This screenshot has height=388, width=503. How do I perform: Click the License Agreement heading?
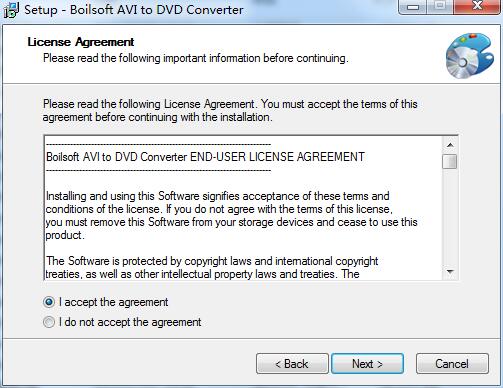[x=81, y=42]
